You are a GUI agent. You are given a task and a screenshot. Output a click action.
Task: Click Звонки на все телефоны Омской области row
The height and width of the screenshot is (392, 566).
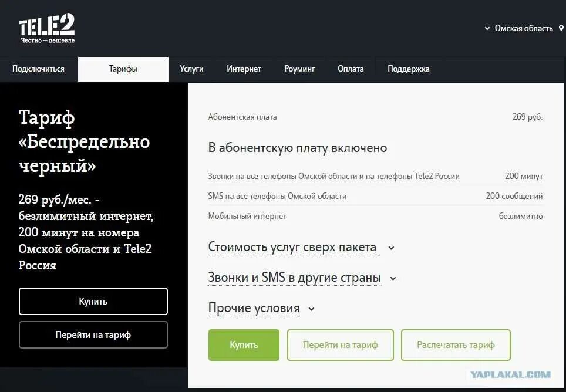pyautogui.click(x=375, y=177)
